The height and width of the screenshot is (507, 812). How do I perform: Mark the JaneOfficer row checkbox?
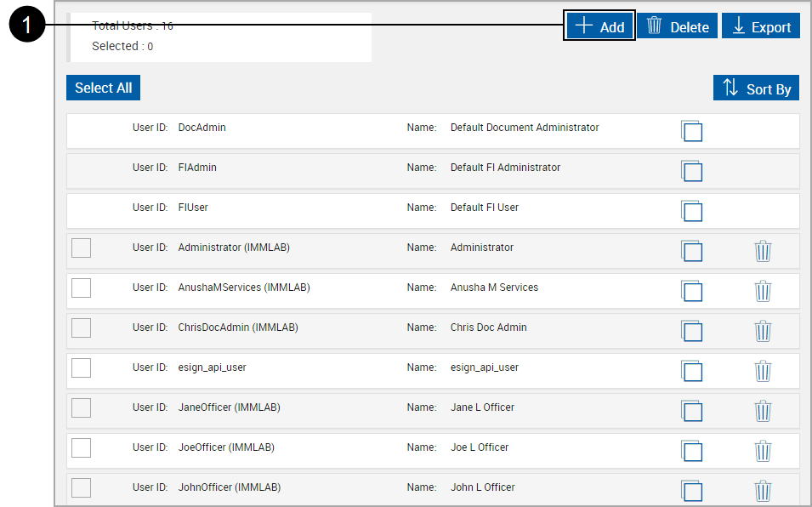coord(81,407)
